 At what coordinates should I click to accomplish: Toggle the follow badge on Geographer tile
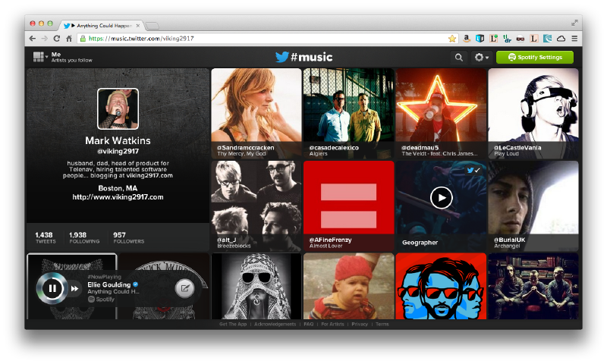(x=473, y=170)
